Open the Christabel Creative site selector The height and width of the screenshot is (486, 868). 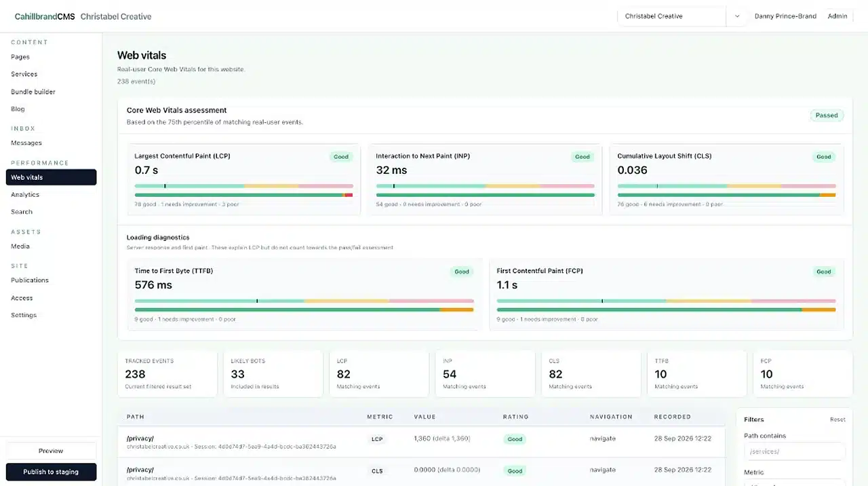(x=671, y=16)
